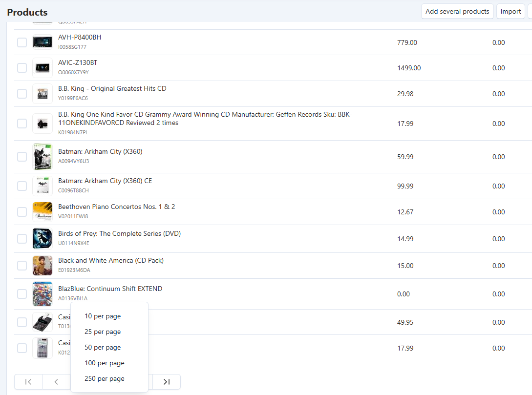
Task: Open B.B. King One Kind Favor CD product
Action: [x=205, y=119]
